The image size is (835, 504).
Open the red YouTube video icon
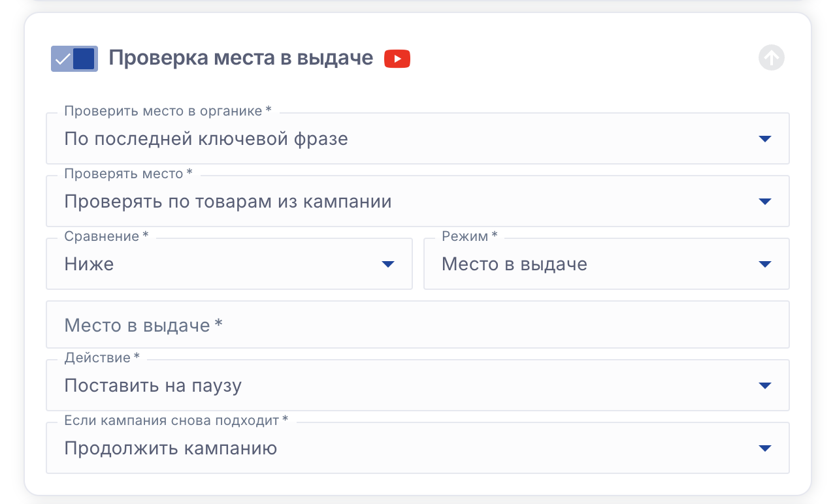[397, 59]
